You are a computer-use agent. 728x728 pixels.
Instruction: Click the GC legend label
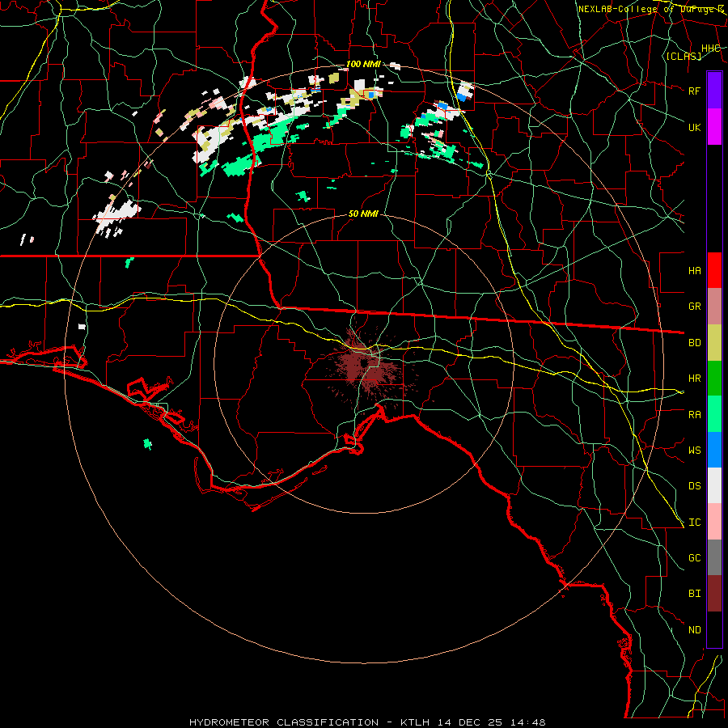pos(694,558)
